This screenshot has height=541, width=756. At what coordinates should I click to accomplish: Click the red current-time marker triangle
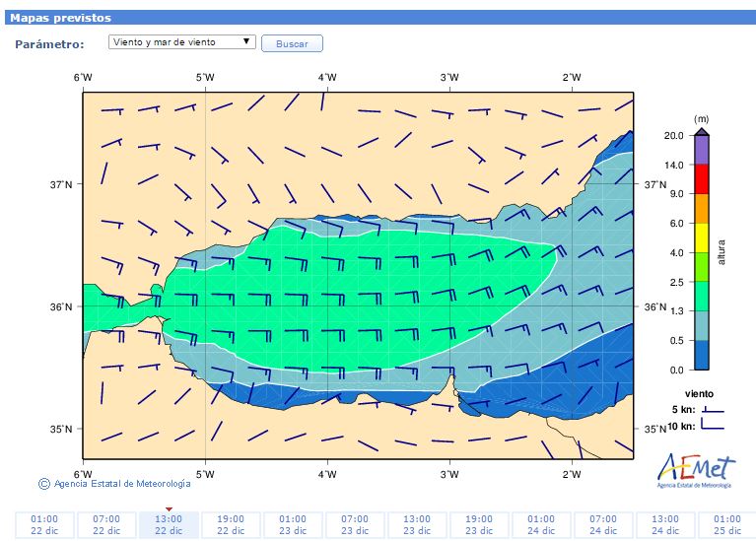(169, 508)
